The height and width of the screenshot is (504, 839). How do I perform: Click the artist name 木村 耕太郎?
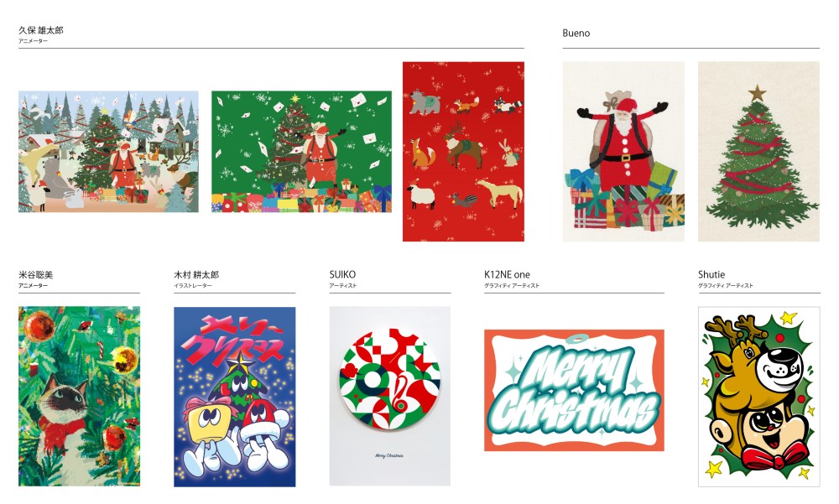pyautogui.click(x=196, y=275)
